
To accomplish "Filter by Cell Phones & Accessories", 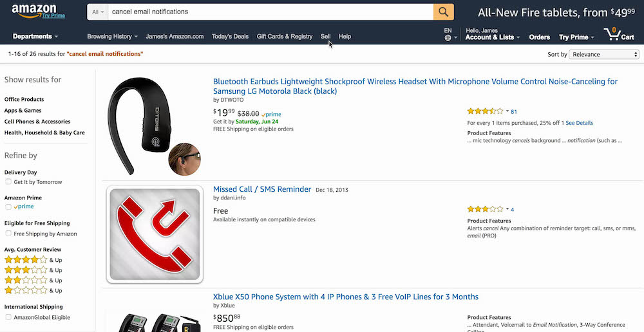I will 37,122.
